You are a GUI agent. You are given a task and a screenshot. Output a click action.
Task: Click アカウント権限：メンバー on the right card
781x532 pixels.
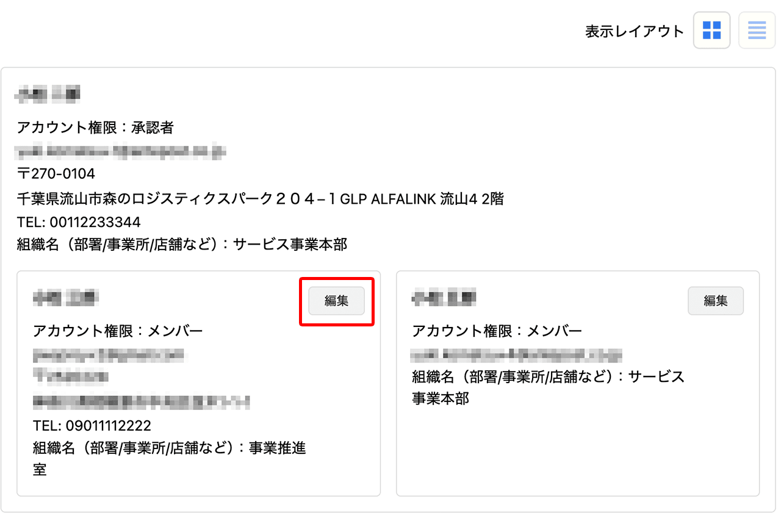(497, 331)
